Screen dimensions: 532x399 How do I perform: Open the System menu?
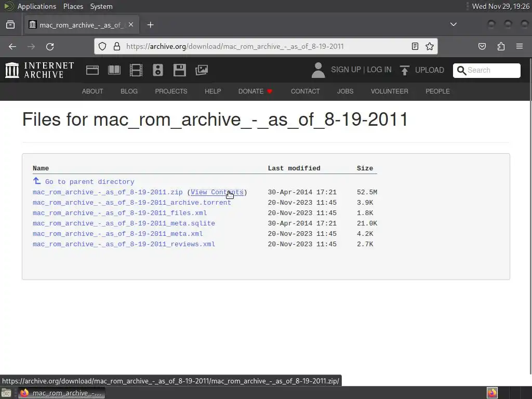point(101,6)
